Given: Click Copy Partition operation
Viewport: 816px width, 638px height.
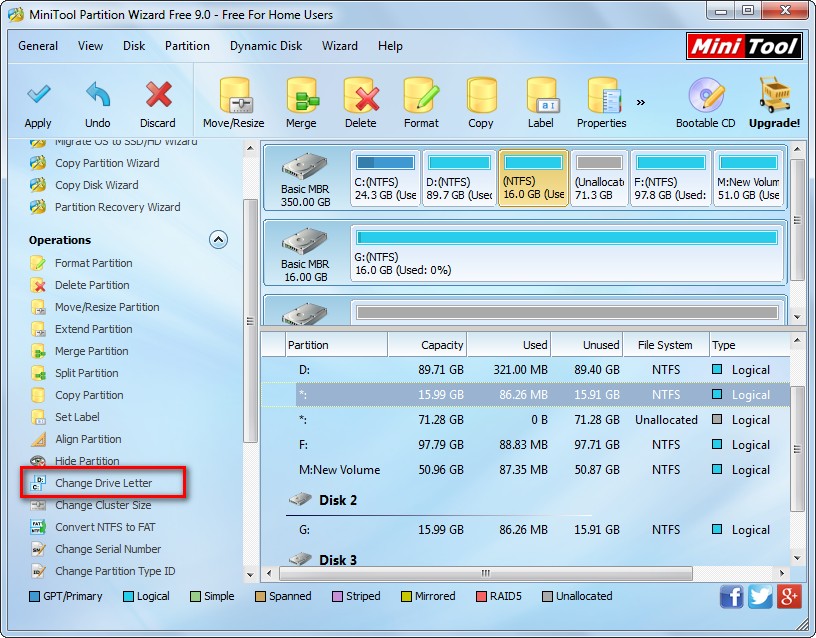Looking at the screenshot, I should pyautogui.click(x=89, y=395).
